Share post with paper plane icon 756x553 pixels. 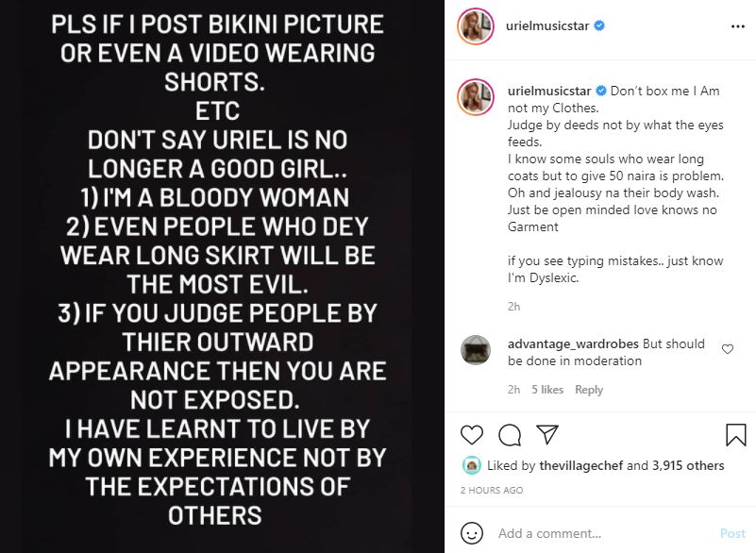(x=547, y=434)
